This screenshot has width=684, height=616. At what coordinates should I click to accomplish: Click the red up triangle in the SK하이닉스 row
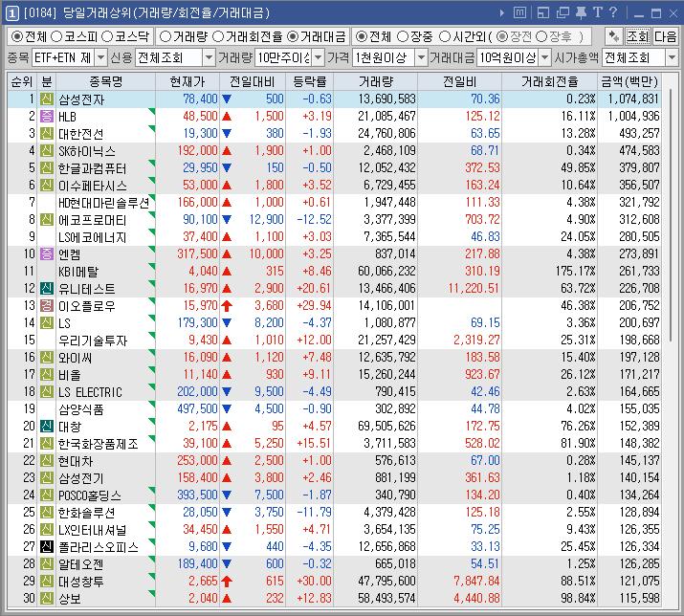tap(227, 151)
